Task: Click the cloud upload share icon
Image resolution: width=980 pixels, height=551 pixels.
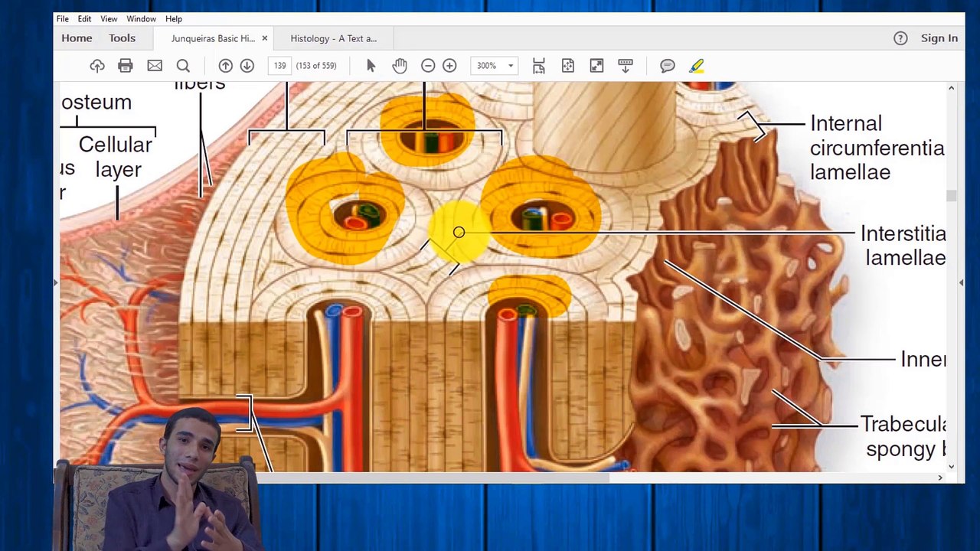Action: pos(97,66)
